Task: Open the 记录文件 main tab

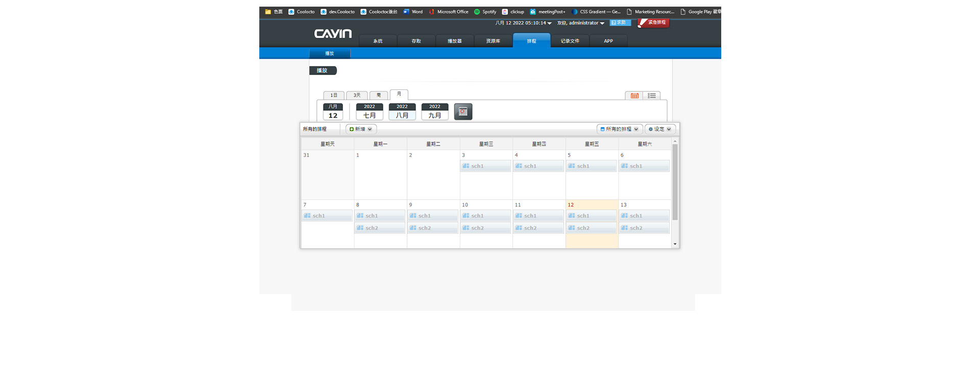Action: tap(570, 41)
